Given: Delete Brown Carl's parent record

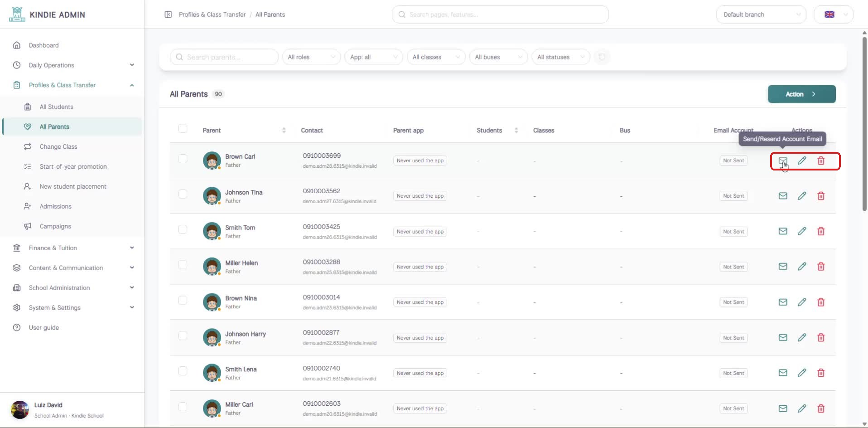Looking at the screenshot, I should [x=821, y=160].
